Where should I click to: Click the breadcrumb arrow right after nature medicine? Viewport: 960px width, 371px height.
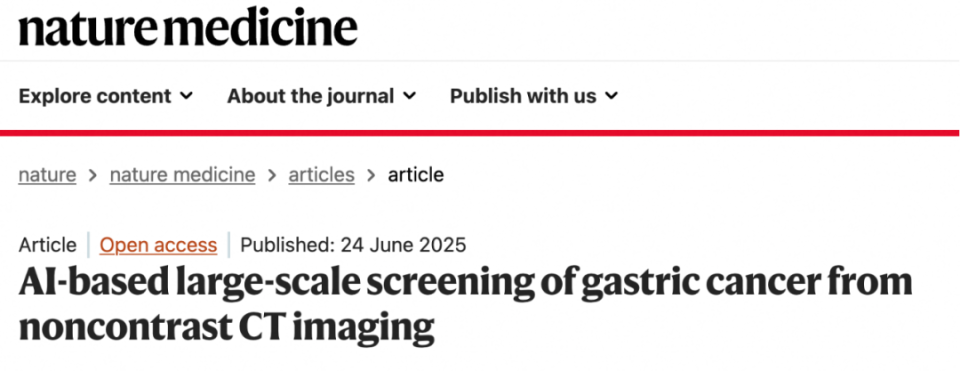pos(272,176)
